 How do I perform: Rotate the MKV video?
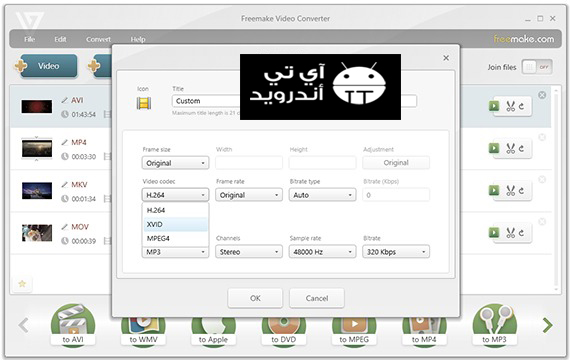pyautogui.click(x=522, y=191)
